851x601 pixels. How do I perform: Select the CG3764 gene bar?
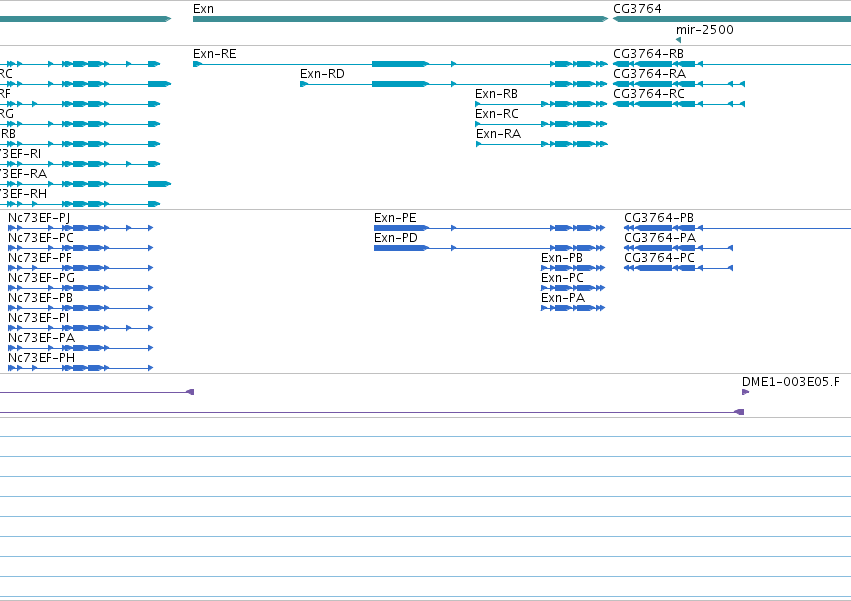732,19
